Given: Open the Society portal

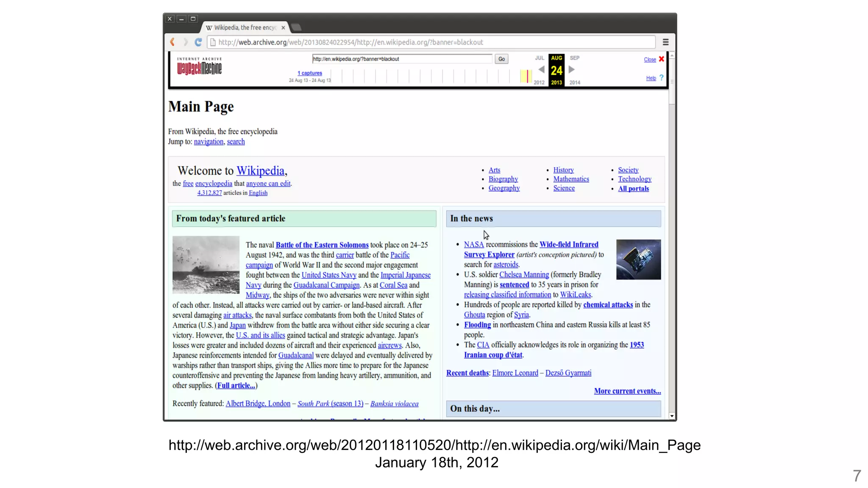Looking at the screenshot, I should (x=628, y=170).
